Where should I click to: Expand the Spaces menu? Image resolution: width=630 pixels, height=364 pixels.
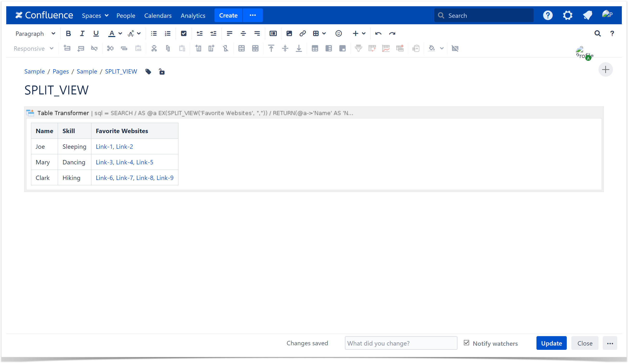[95, 15]
